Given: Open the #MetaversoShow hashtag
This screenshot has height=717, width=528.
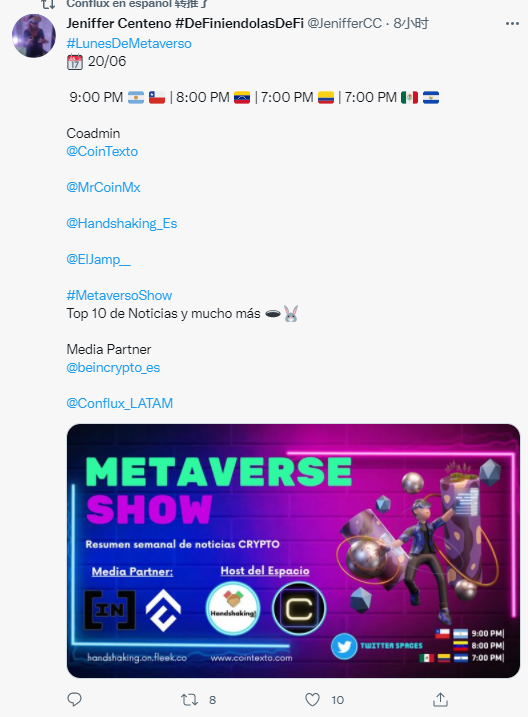Looking at the screenshot, I should (119, 295).
